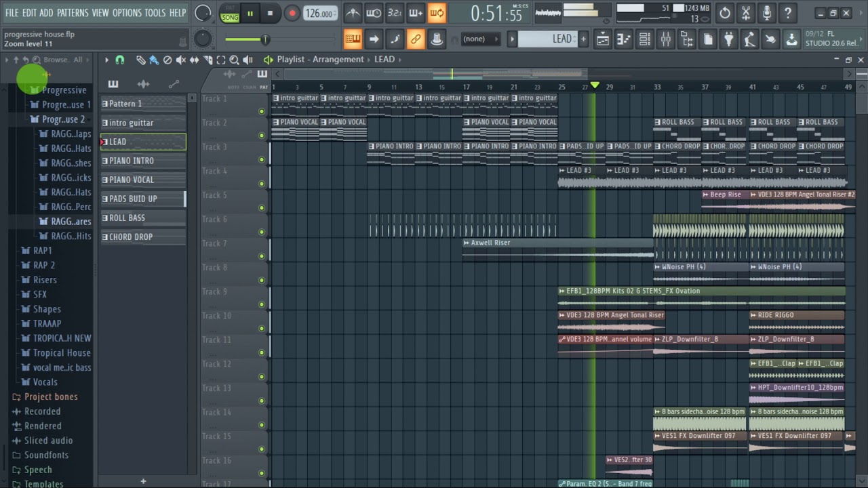
Task: Arm recording with the red record button
Action: (292, 13)
